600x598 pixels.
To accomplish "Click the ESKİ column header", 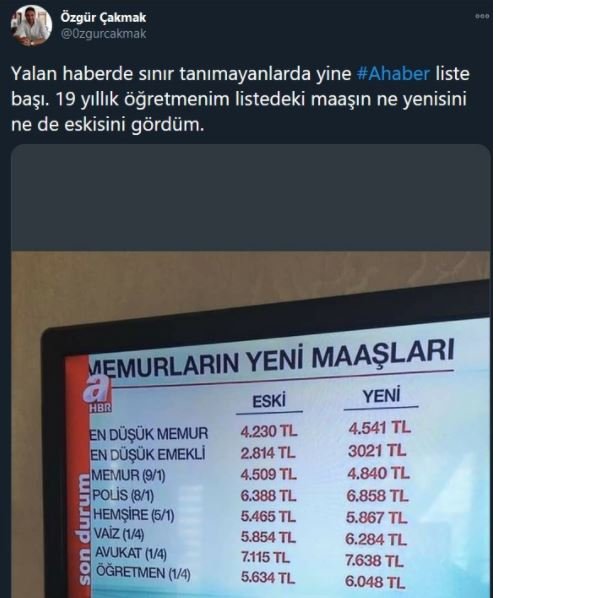I will [269, 401].
